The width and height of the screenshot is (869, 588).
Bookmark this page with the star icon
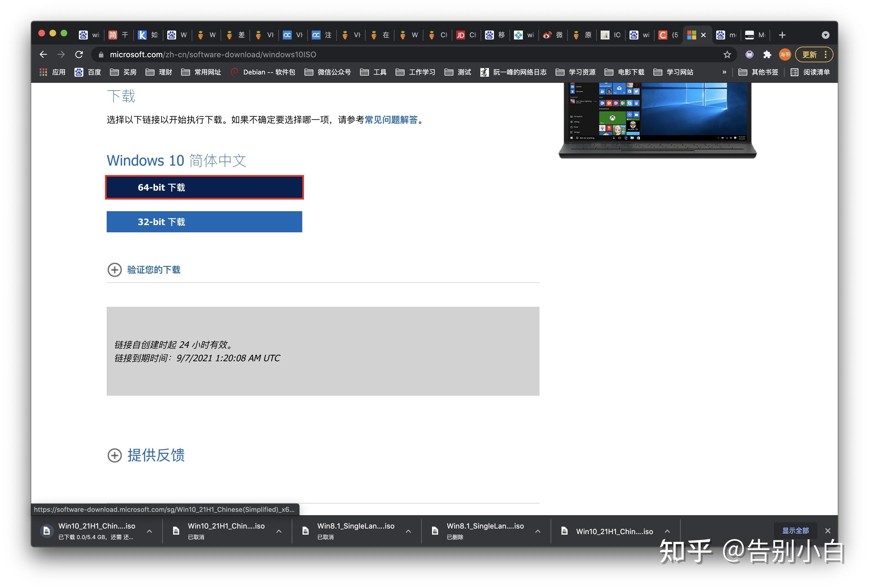pyautogui.click(x=727, y=55)
